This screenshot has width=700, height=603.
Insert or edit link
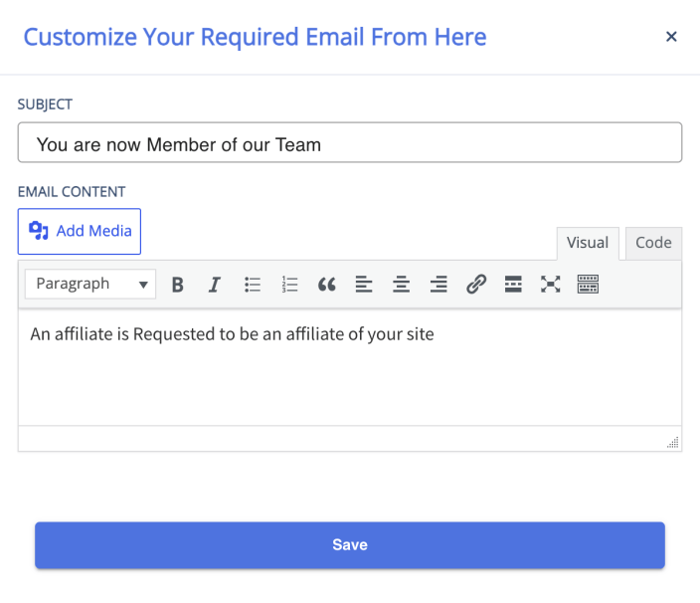[476, 284]
